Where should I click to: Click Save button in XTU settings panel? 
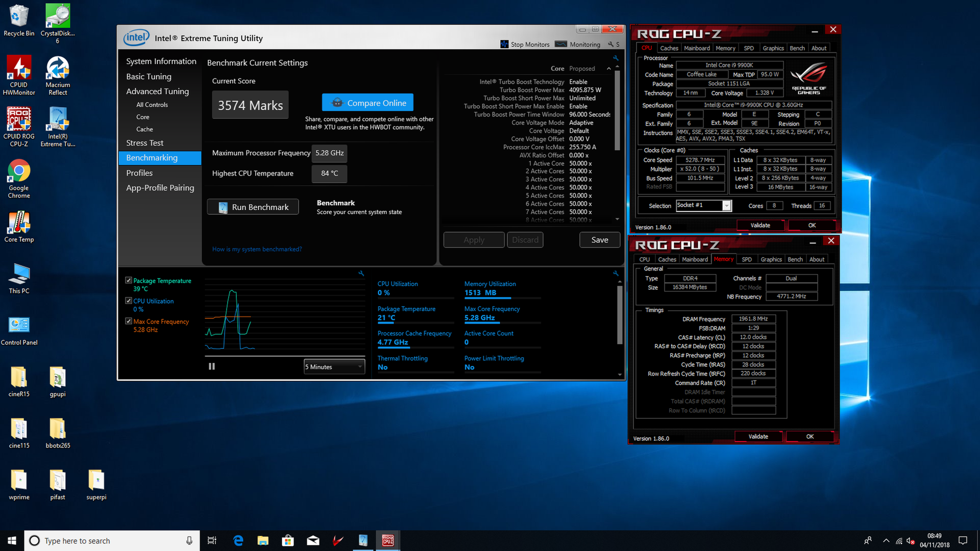[600, 240]
